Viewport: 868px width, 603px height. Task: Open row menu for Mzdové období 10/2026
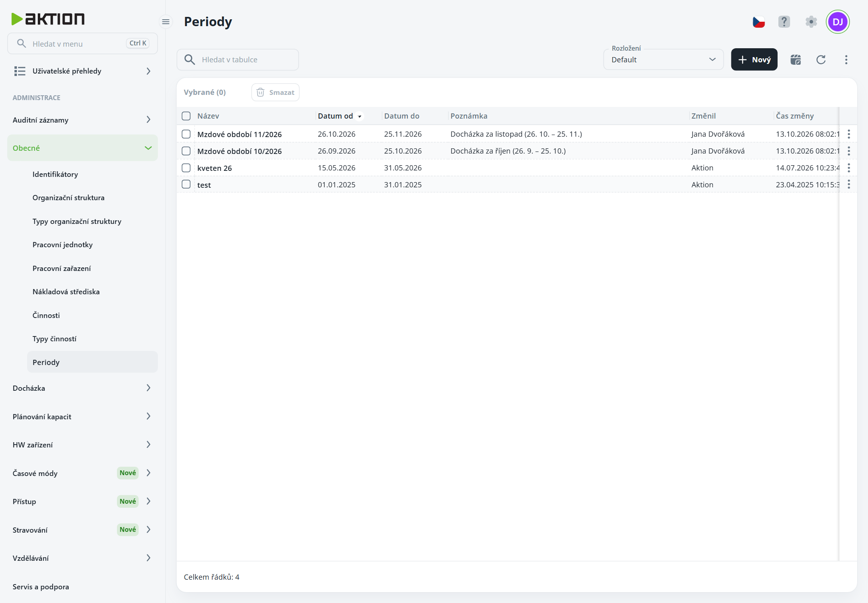pos(849,151)
